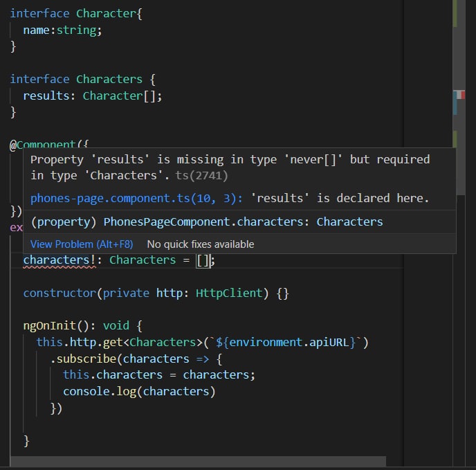This screenshot has width=476, height=470.
Task: Click 'environment.apiURL' in template string
Action: pyautogui.click(x=289, y=343)
